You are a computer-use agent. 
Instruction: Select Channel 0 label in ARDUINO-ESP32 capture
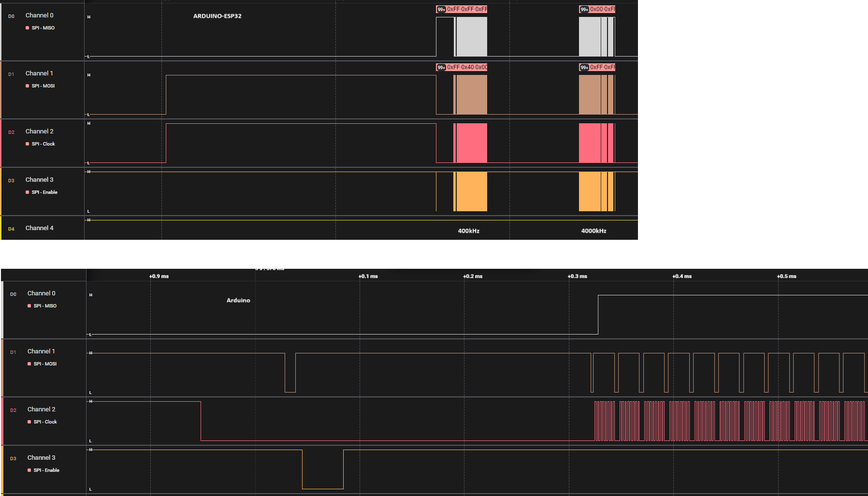pyautogui.click(x=40, y=15)
